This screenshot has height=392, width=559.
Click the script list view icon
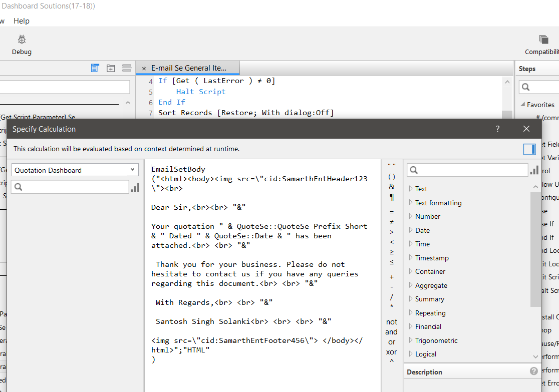95,68
